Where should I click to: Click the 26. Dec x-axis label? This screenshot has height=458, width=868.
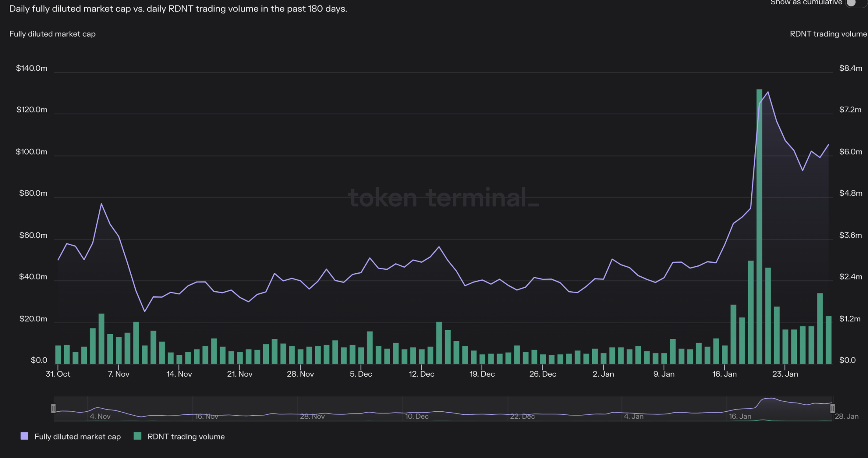(543, 374)
